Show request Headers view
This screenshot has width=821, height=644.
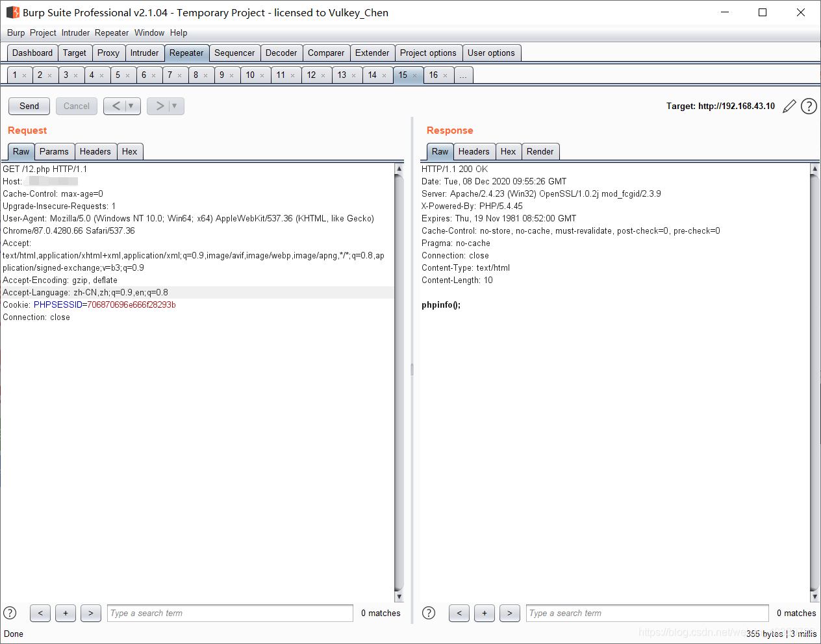95,152
